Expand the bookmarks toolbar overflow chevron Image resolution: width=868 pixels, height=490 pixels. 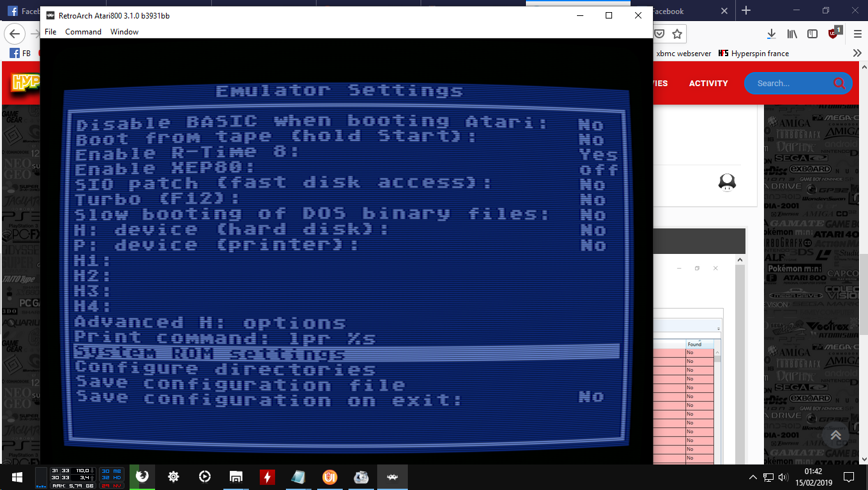pyautogui.click(x=857, y=54)
